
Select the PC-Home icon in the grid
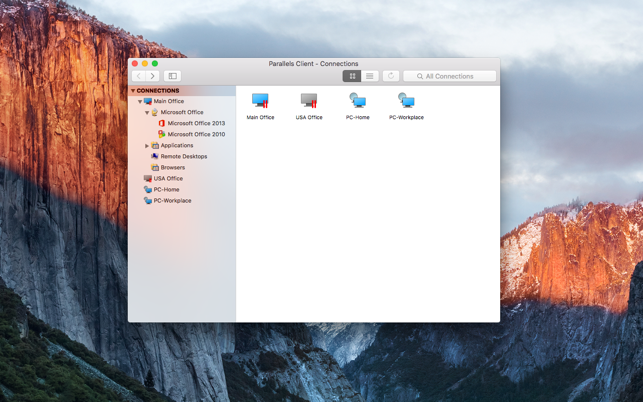(357, 101)
